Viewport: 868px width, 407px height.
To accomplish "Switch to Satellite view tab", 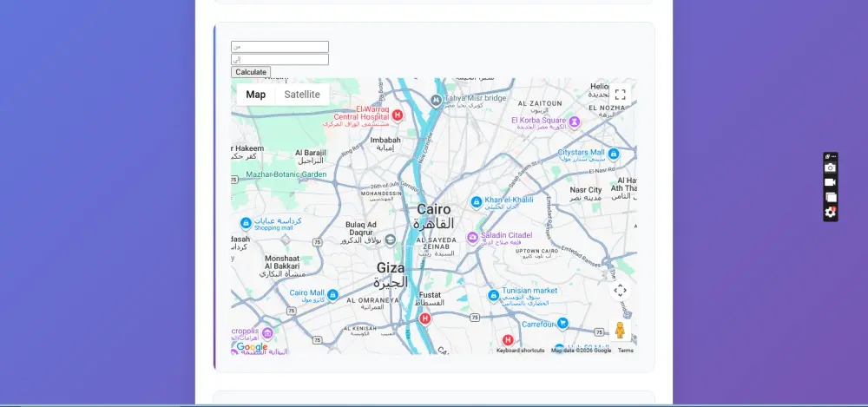I will (x=302, y=95).
